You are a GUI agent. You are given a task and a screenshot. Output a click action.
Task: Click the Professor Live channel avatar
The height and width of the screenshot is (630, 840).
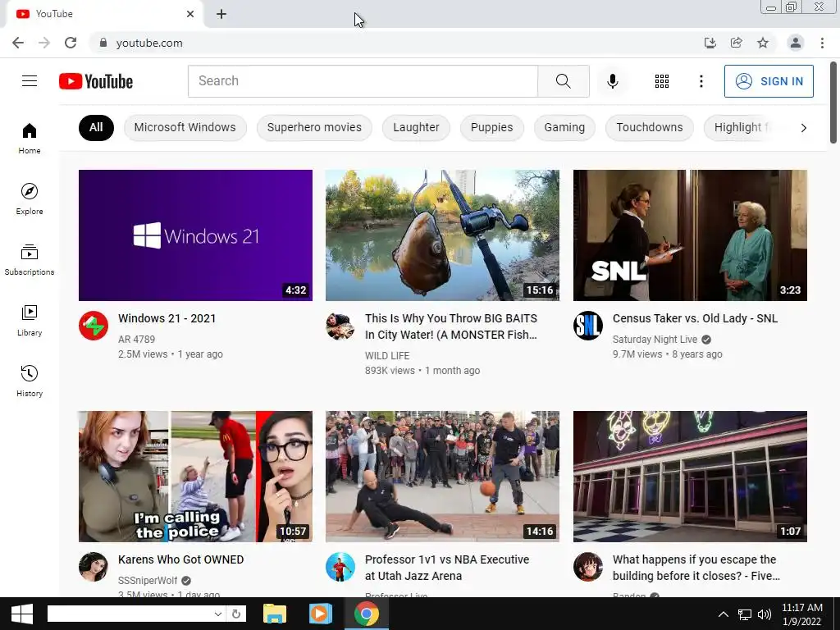(x=340, y=567)
